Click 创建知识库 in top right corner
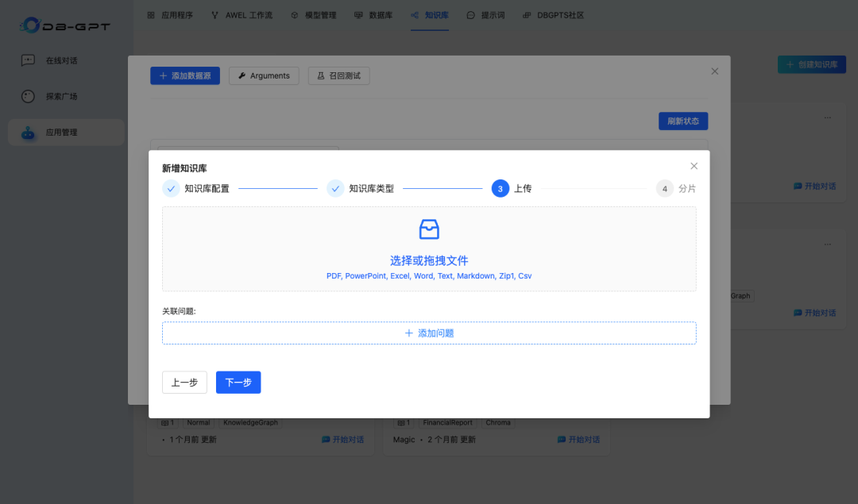The width and height of the screenshot is (858, 504). 811,64
